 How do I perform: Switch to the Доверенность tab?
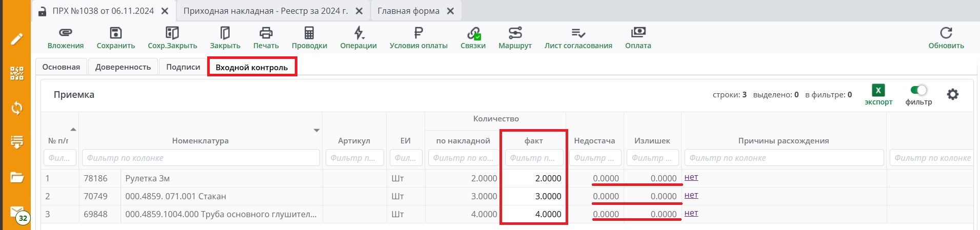[x=123, y=67]
